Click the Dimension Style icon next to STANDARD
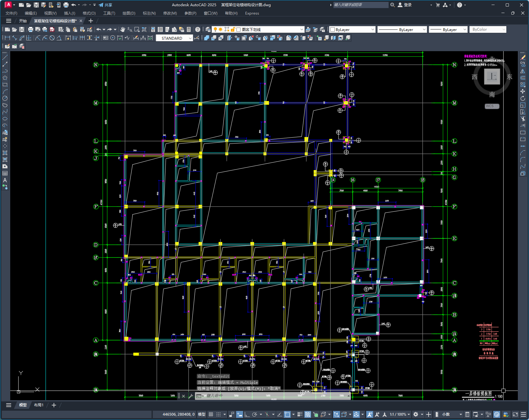 click(197, 38)
